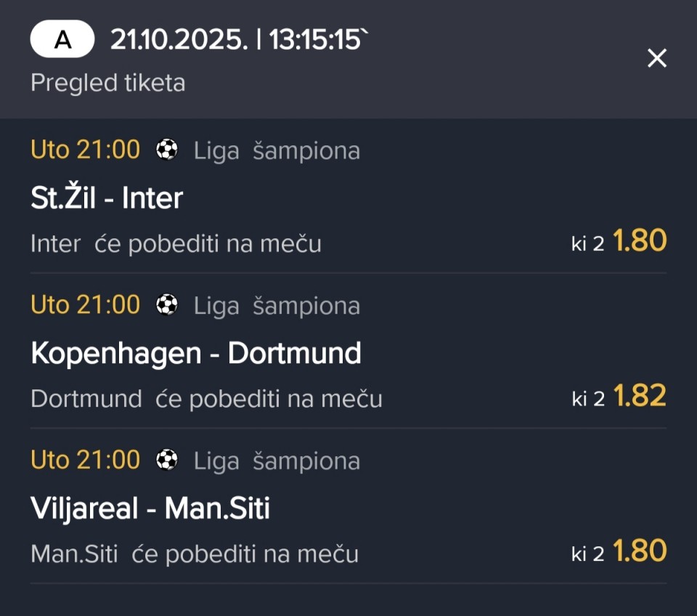The height and width of the screenshot is (616, 697).
Task: Click the ticket date 21.10.2025.
Action: [179, 40]
